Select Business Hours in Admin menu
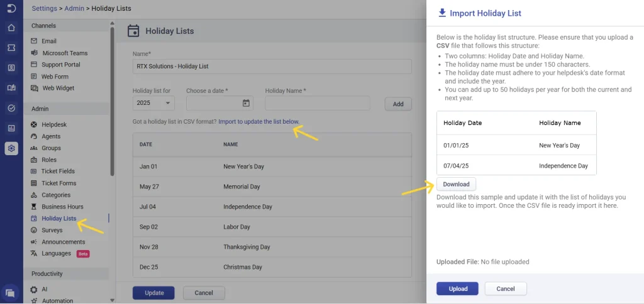Viewport: 644px width, 304px height. (x=62, y=207)
